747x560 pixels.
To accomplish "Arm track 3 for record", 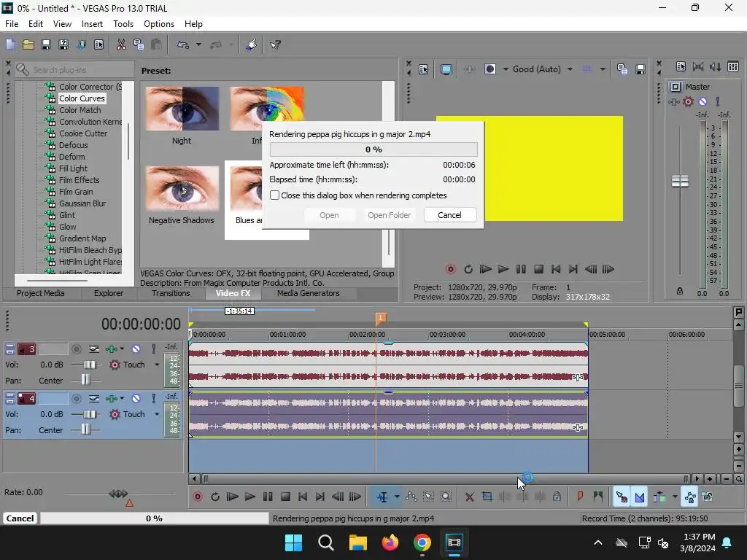I will [x=76, y=349].
